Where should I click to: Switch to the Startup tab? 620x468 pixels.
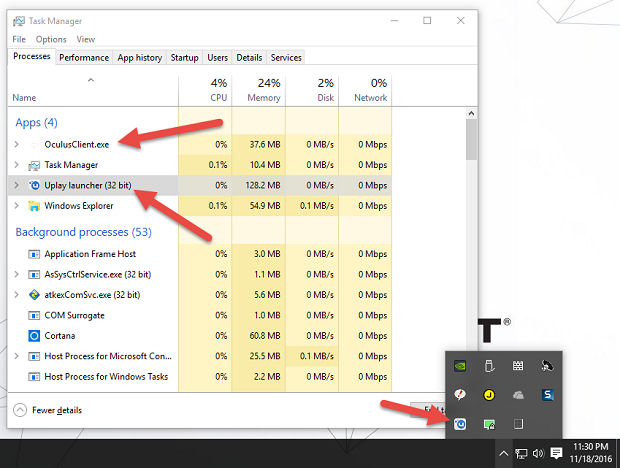click(x=184, y=58)
